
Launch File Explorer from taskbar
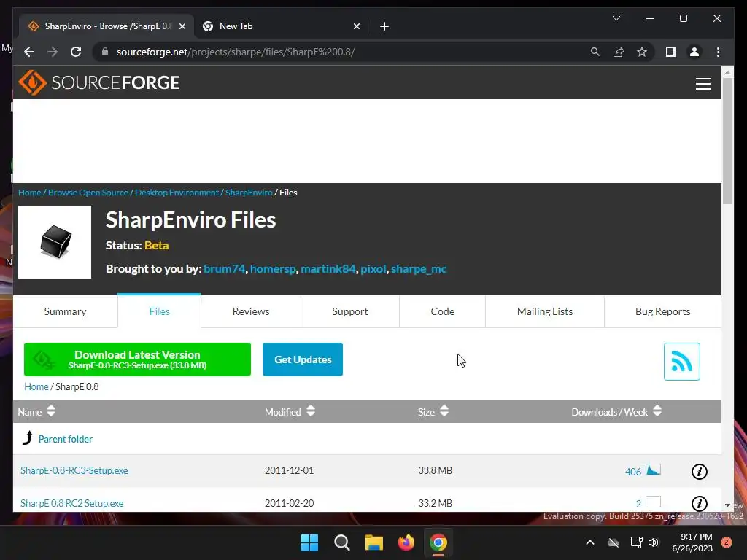pos(374,542)
